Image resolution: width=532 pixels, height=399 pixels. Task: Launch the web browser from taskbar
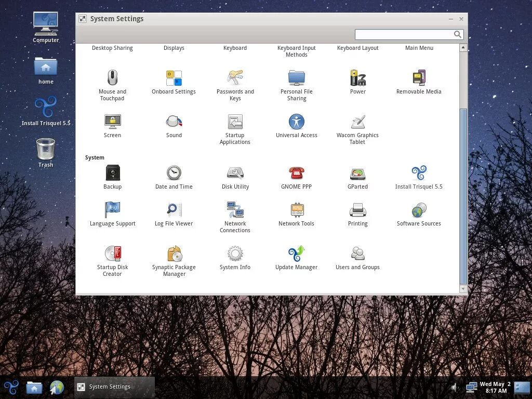(x=57, y=387)
